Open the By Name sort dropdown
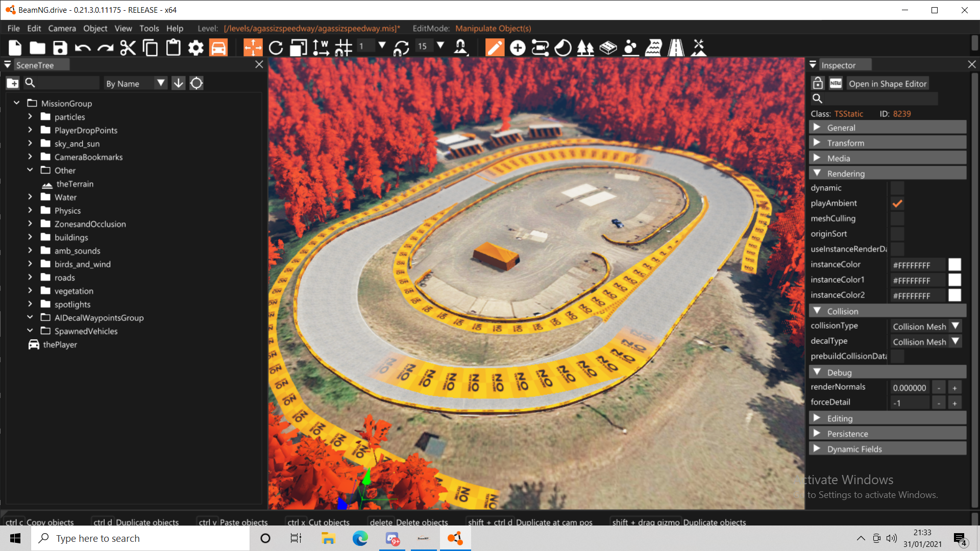The image size is (980, 551). tap(135, 83)
